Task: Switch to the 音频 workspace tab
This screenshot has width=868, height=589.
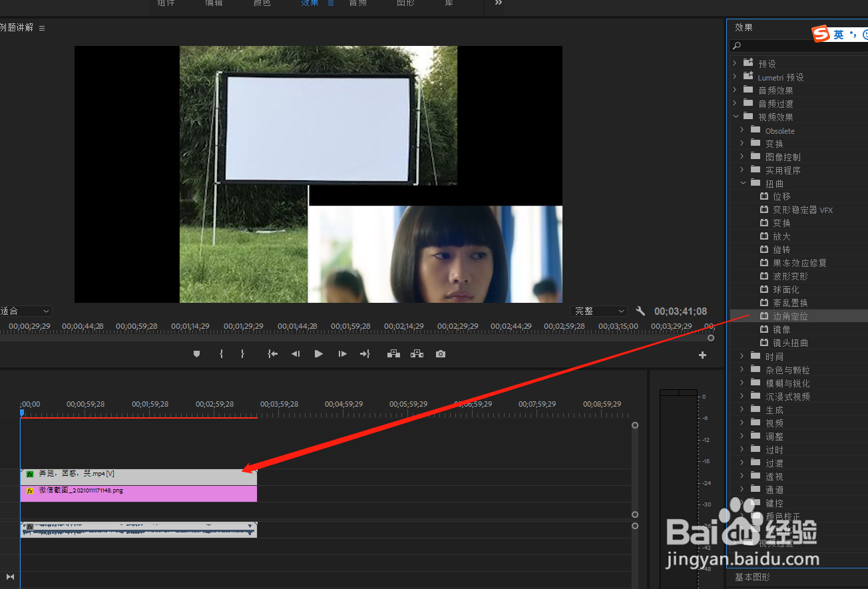Action: (x=358, y=3)
